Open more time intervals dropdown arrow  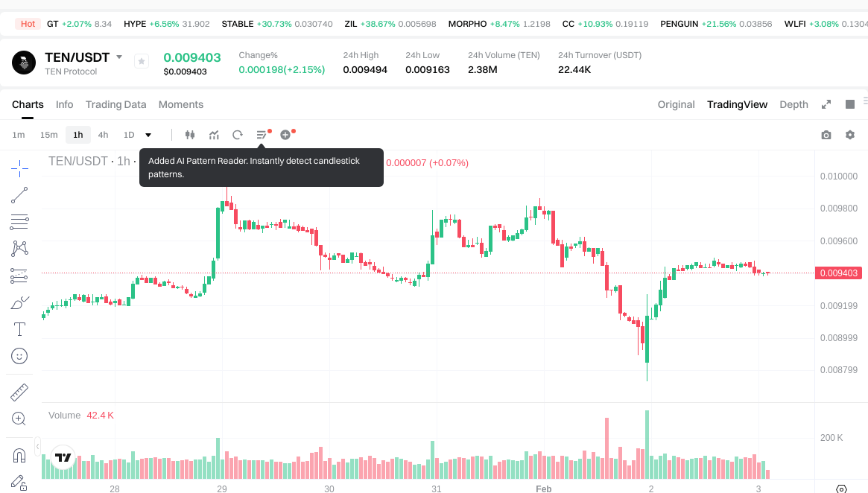(148, 135)
